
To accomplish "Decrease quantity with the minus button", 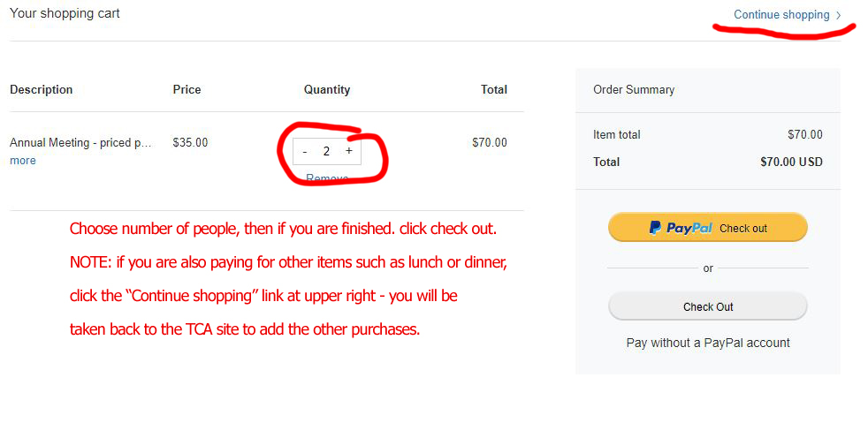I will click(x=305, y=152).
